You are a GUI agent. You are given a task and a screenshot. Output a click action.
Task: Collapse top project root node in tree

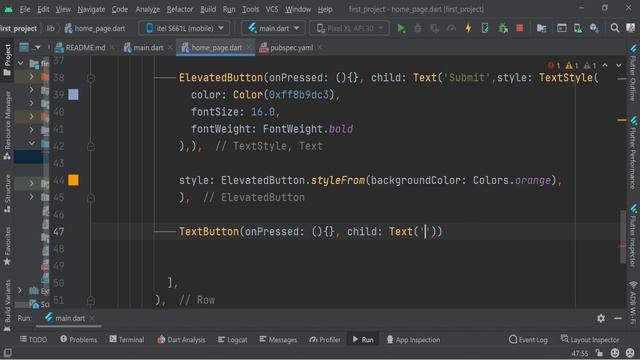[x=20, y=63]
